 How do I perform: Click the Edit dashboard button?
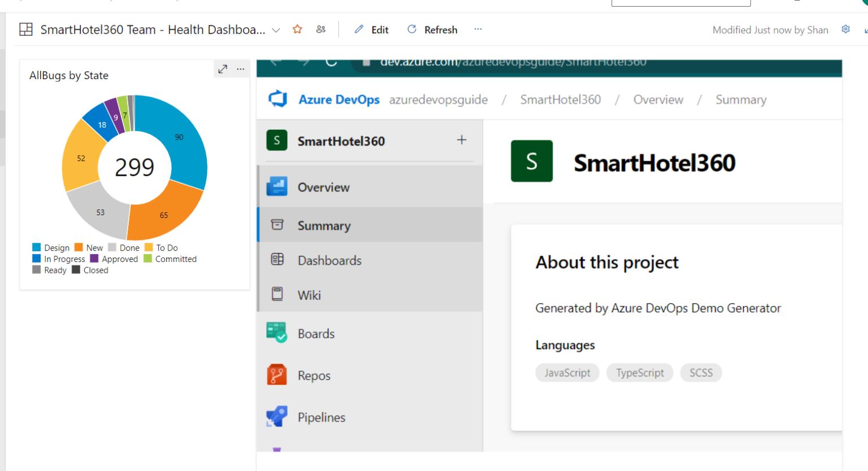click(371, 30)
